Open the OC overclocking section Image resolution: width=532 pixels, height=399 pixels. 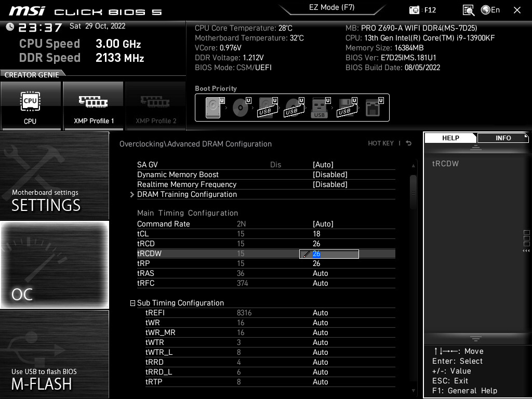[x=54, y=265]
